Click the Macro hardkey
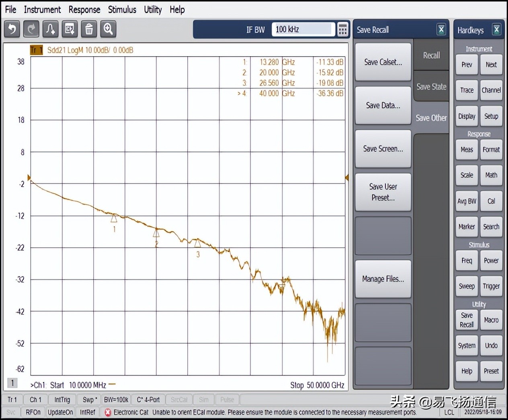This screenshot has width=508, height=420. pyautogui.click(x=491, y=320)
